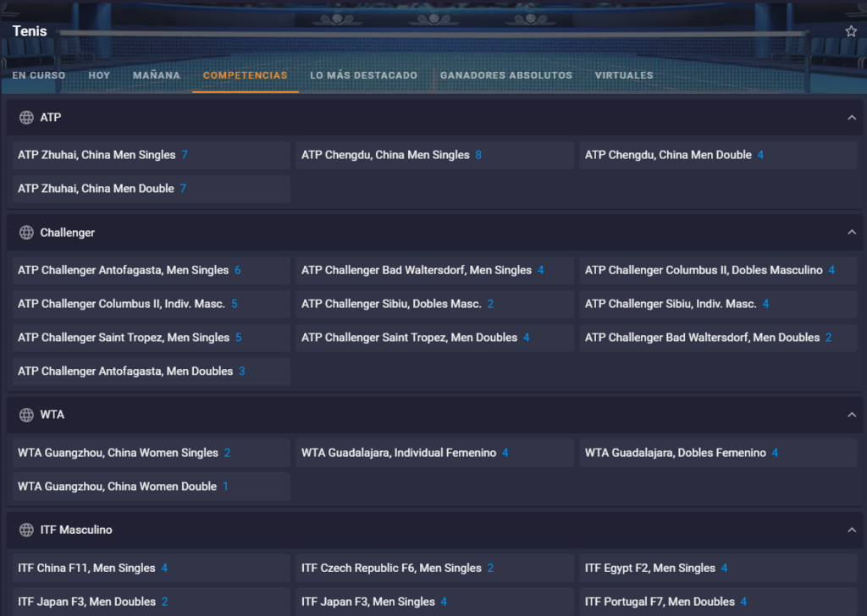The image size is (867, 616).
Task: Open ATP Zhuhai, China Men Singles
Action: pyautogui.click(x=151, y=155)
